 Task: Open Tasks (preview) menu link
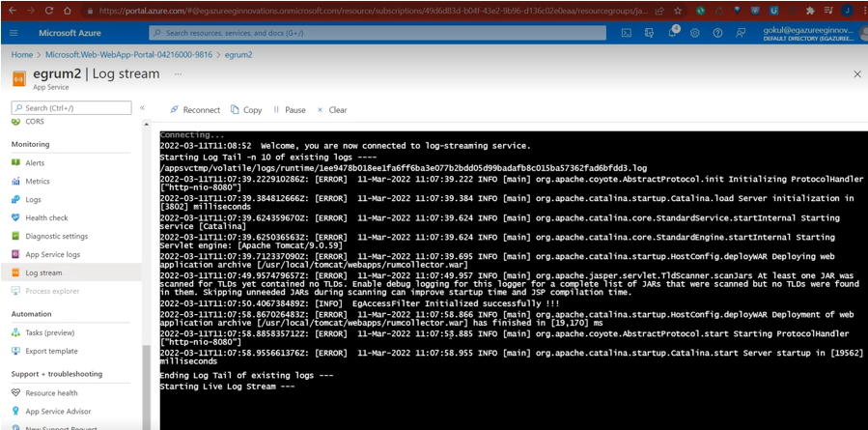pos(50,332)
